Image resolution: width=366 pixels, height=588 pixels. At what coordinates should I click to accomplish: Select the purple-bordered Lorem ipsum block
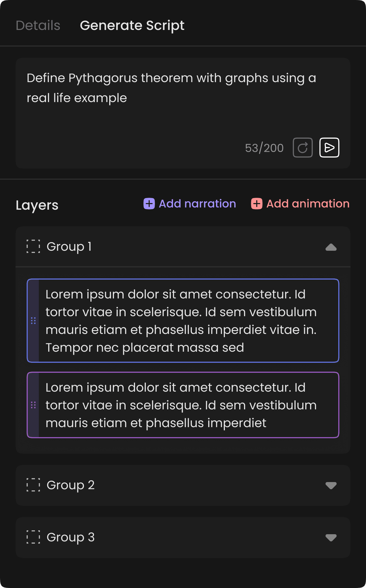pos(183,405)
